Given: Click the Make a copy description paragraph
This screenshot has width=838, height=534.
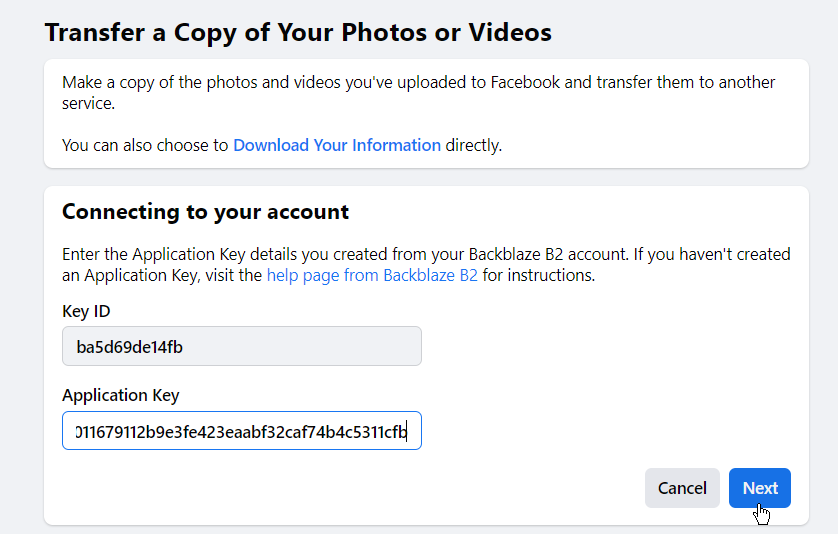Looking at the screenshot, I should tap(418, 92).
